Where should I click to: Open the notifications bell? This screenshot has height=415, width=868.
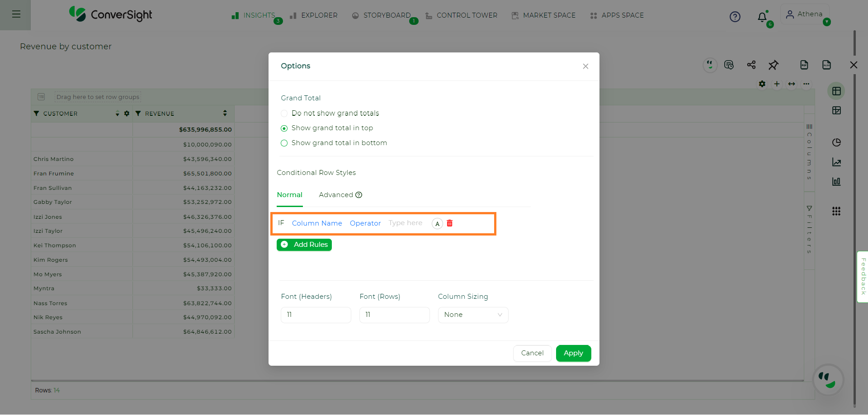pyautogui.click(x=762, y=17)
